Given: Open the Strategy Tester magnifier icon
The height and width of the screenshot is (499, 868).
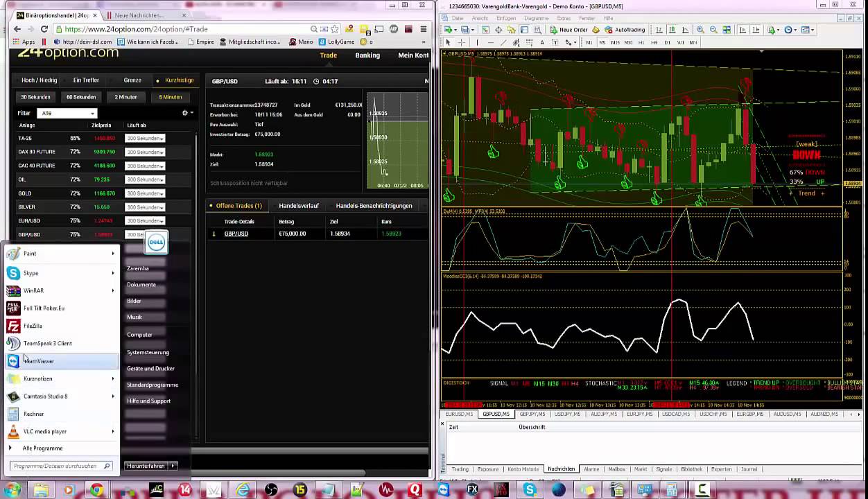Looking at the screenshot, I should (x=538, y=30).
